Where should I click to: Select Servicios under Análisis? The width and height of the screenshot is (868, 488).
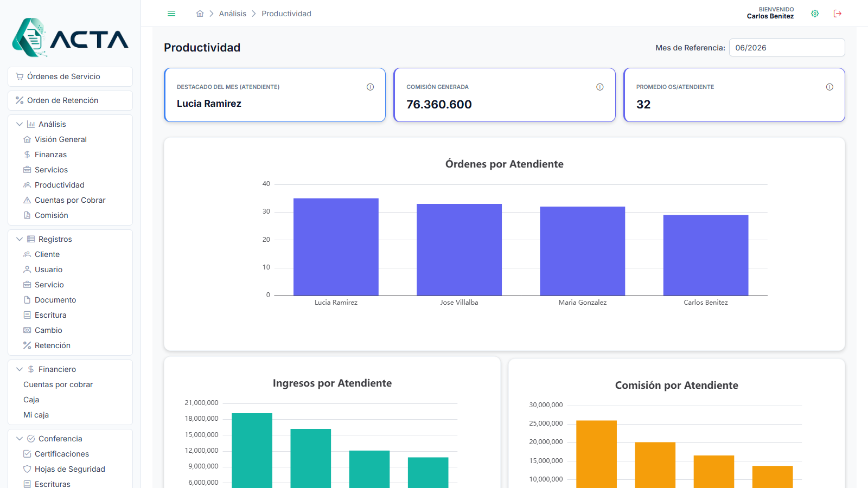(52, 170)
